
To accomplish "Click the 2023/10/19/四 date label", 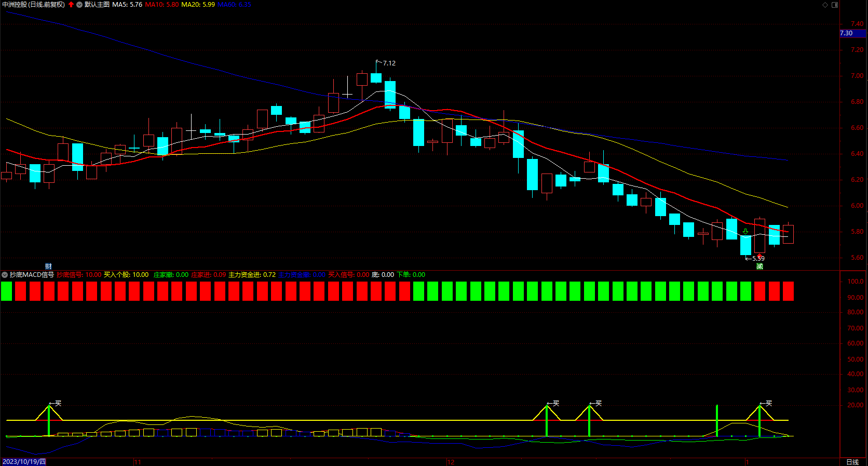I will click(x=24, y=462).
